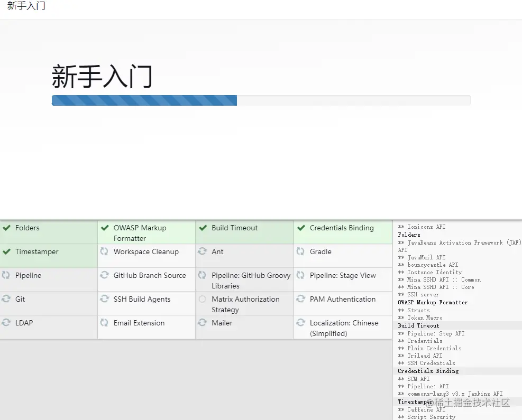Click the checkmark next to OWASP Markup Formatter
The image size is (522, 420).
105,228
